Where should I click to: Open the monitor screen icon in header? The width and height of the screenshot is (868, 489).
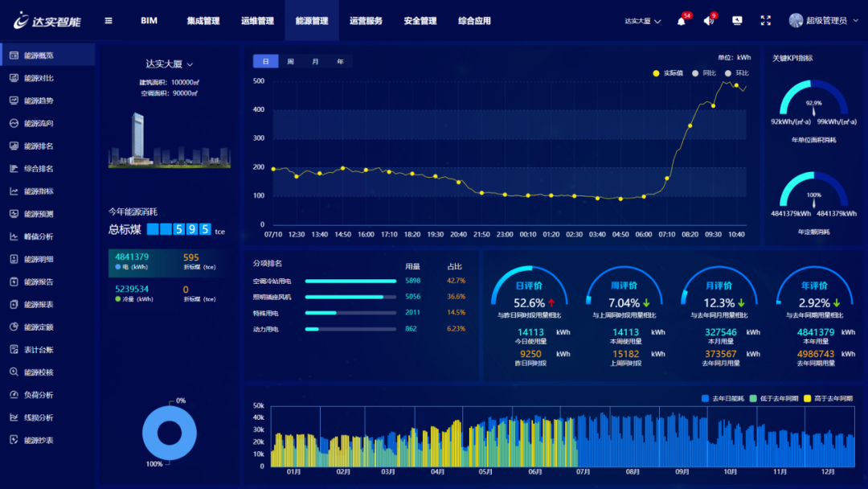(737, 20)
